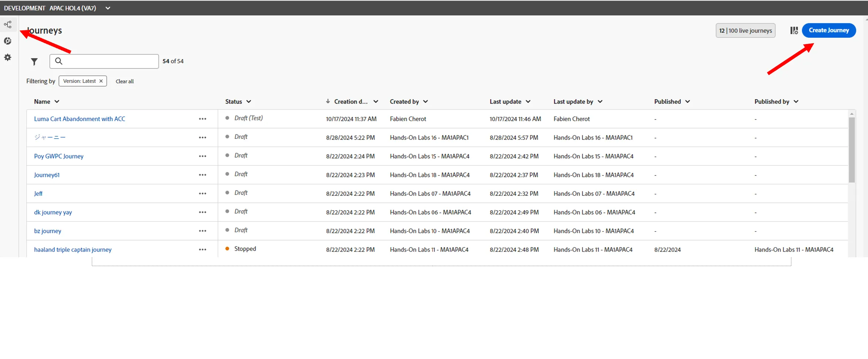This screenshot has height=359, width=868.
Task: Expand the sandbox selector APAC HOL4 dropdown
Action: coord(108,8)
